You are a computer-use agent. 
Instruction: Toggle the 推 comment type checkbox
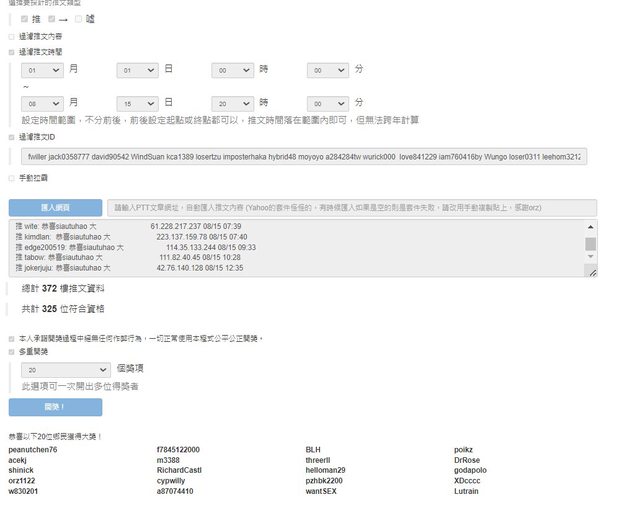[25, 18]
